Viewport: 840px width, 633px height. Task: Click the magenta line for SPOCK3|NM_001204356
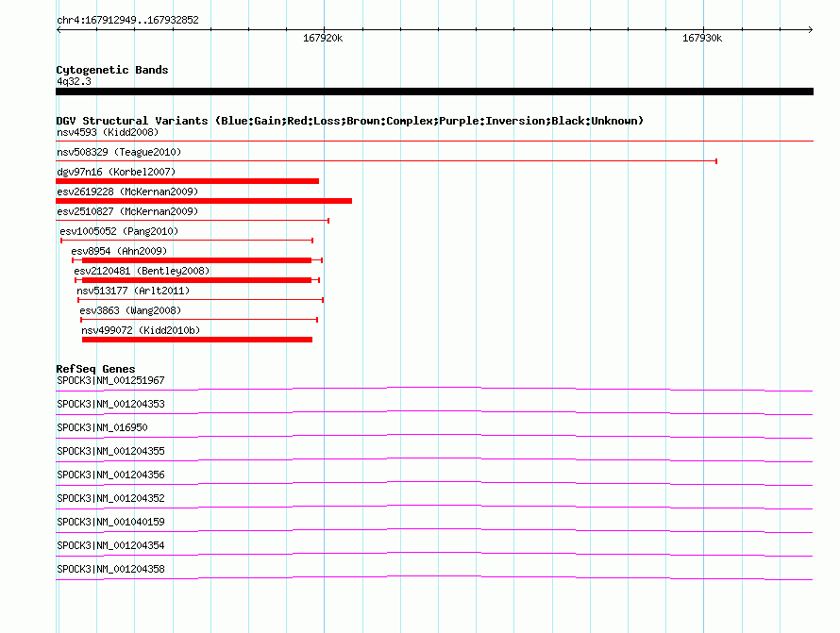434,483
